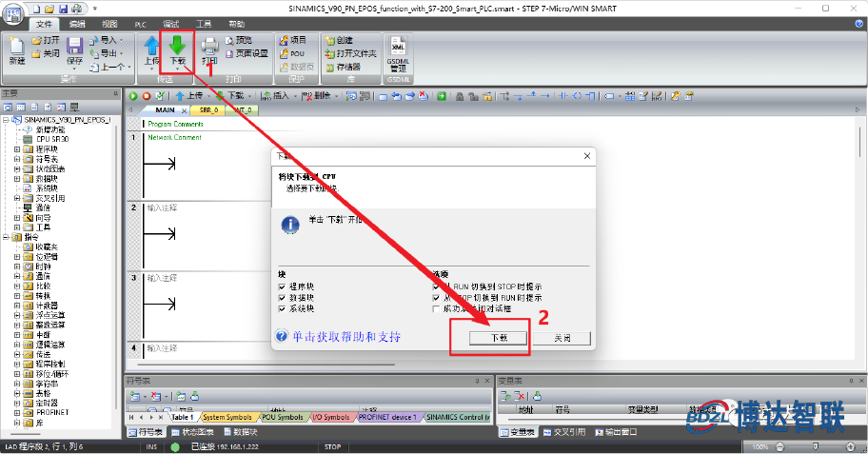Image resolution: width=868 pixels, height=454 pixels.
Task: Click the 关闭 close project item in ribbon
Action: (x=46, y=53)
